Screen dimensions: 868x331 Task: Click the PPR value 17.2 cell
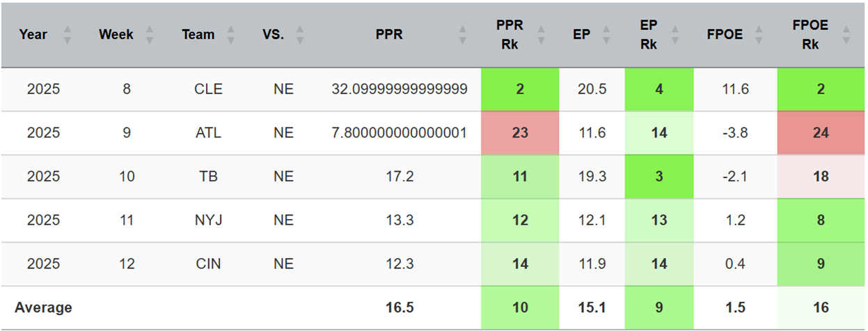(x=400, y=177)
